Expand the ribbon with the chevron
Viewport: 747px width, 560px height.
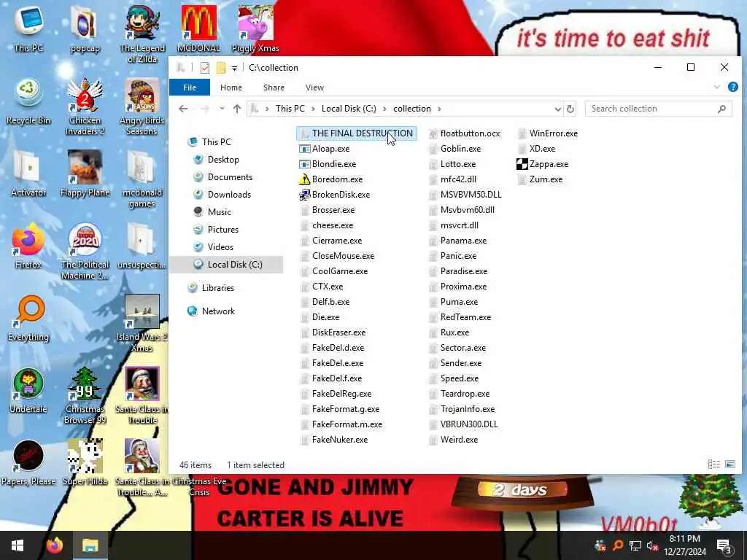[x=717, y=87]
